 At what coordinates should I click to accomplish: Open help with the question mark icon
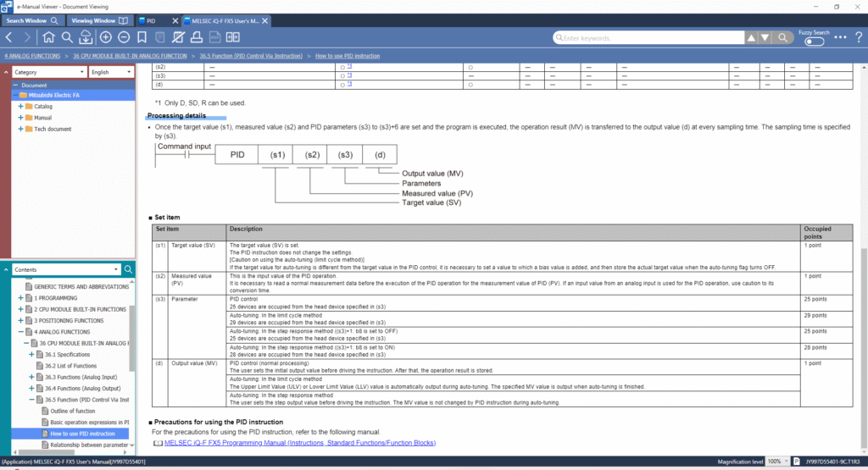859,37
